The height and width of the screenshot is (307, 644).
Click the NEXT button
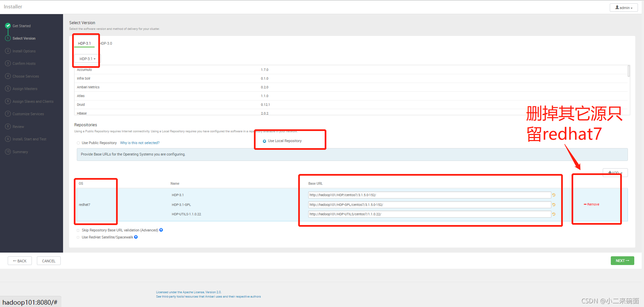(622, 261)
